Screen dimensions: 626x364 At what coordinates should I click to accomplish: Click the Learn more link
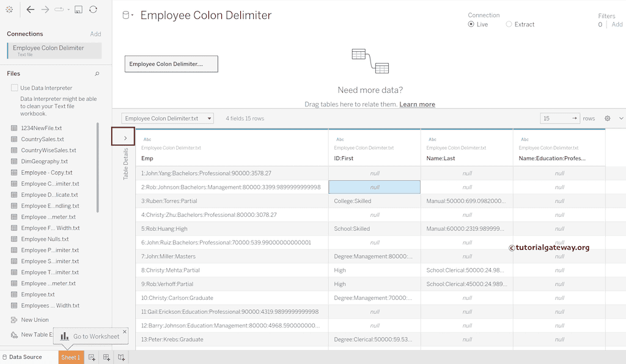417,104
